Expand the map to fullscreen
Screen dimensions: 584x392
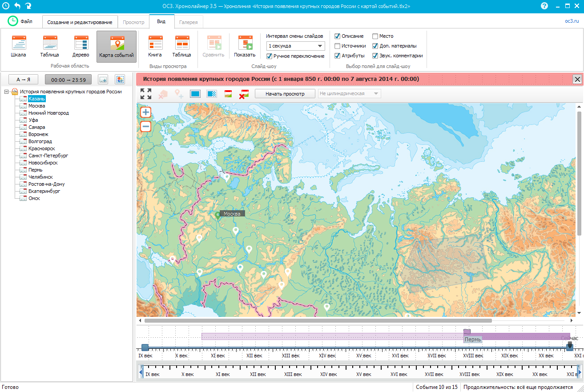tap(145, 94)
